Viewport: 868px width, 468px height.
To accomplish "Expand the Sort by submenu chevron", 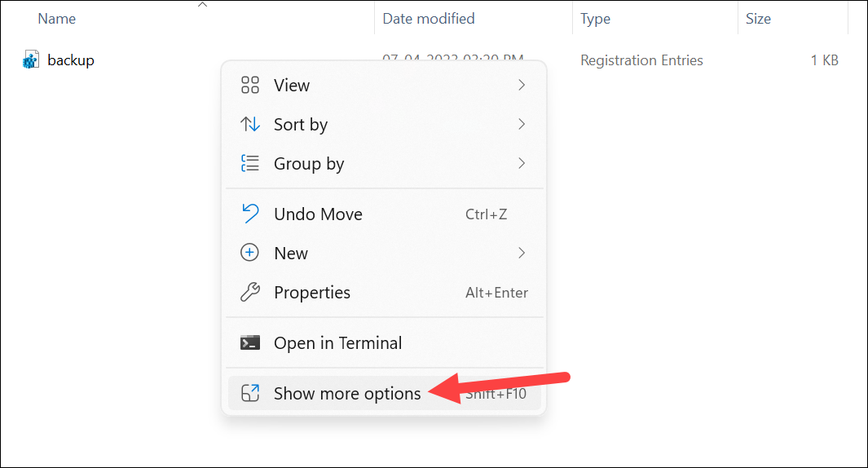I will (x=522, y=124).
